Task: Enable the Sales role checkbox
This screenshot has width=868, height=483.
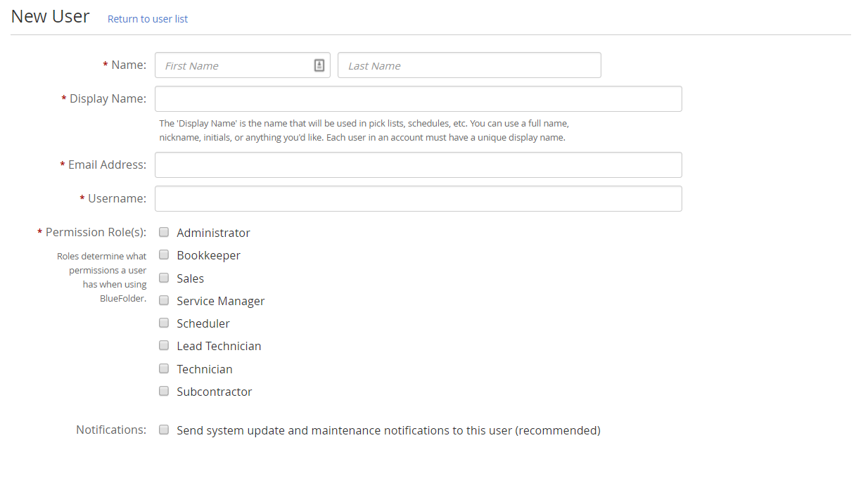Action: 164,278
